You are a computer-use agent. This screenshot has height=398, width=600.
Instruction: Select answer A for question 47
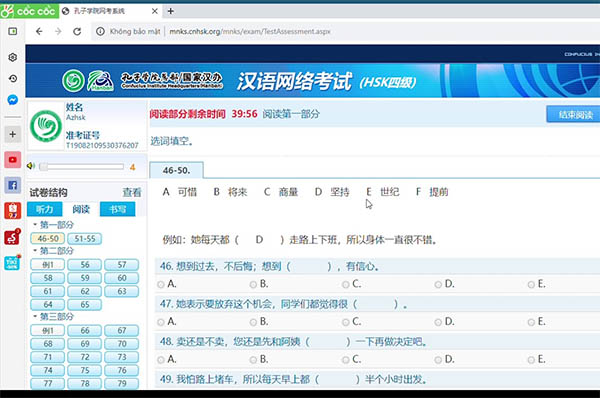pos(161,322)
